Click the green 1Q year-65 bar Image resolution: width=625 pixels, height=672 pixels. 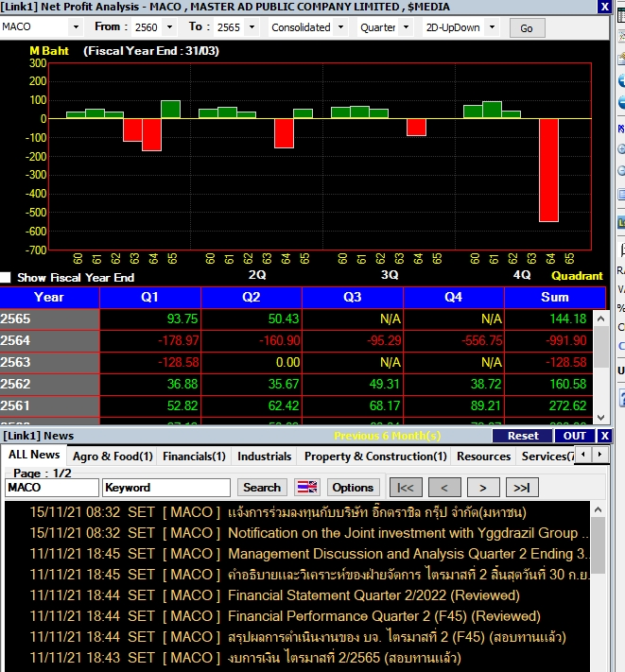pyautogui.click(x=170, y=110)
